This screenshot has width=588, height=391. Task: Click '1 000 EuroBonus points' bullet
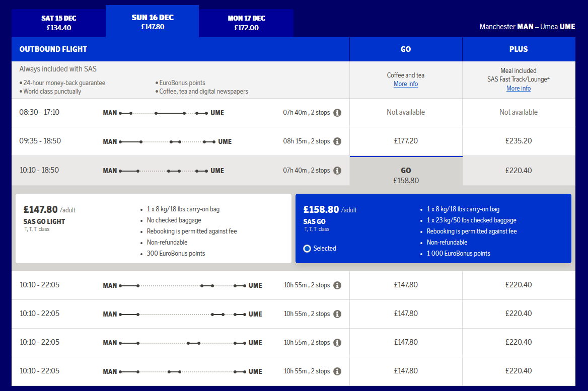point(458,254)
